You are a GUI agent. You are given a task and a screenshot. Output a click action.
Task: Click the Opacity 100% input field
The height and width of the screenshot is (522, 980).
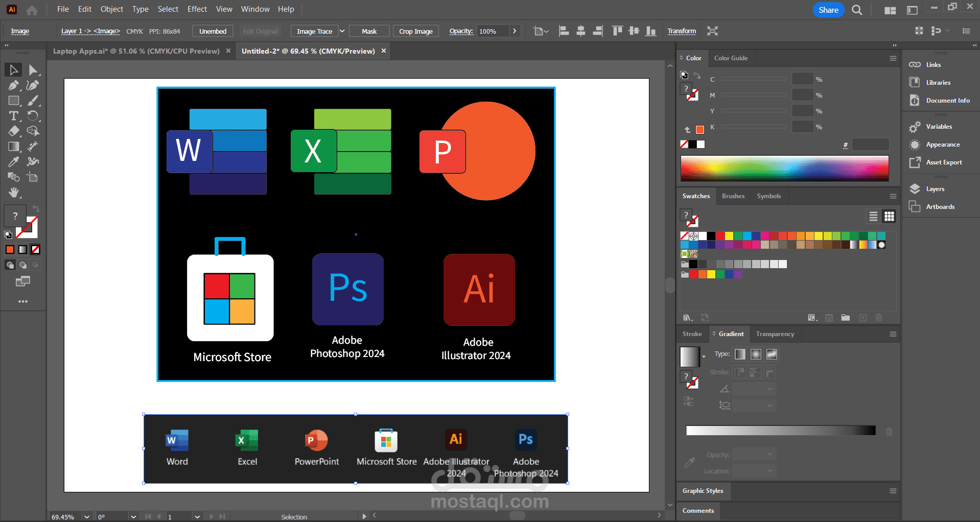pyautogui.click(x=493, y=31)
